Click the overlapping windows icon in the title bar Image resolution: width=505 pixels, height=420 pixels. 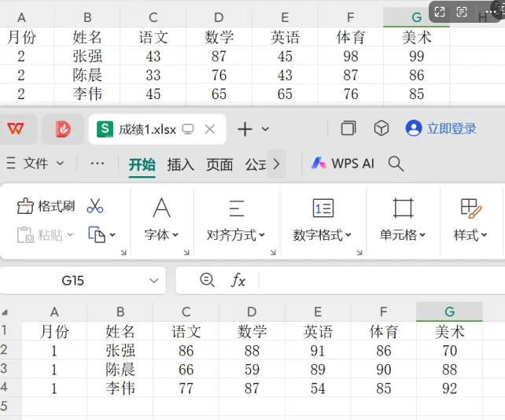point(348,128)
